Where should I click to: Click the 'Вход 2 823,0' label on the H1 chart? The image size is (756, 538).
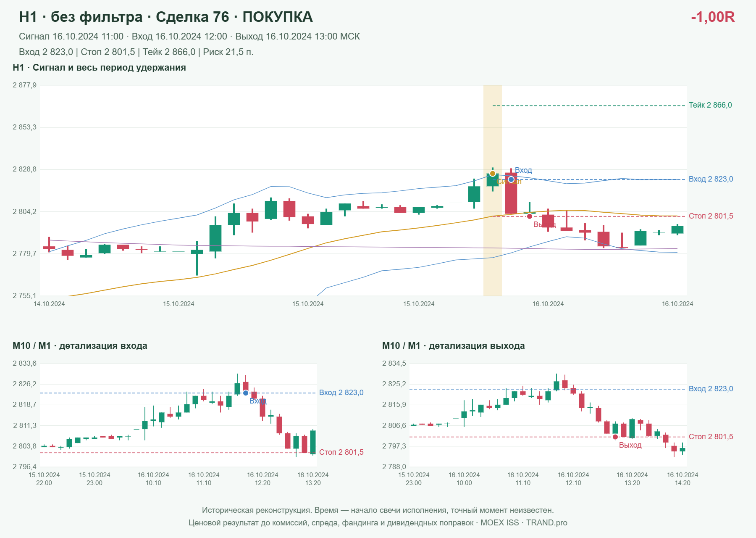pos(711,179)
